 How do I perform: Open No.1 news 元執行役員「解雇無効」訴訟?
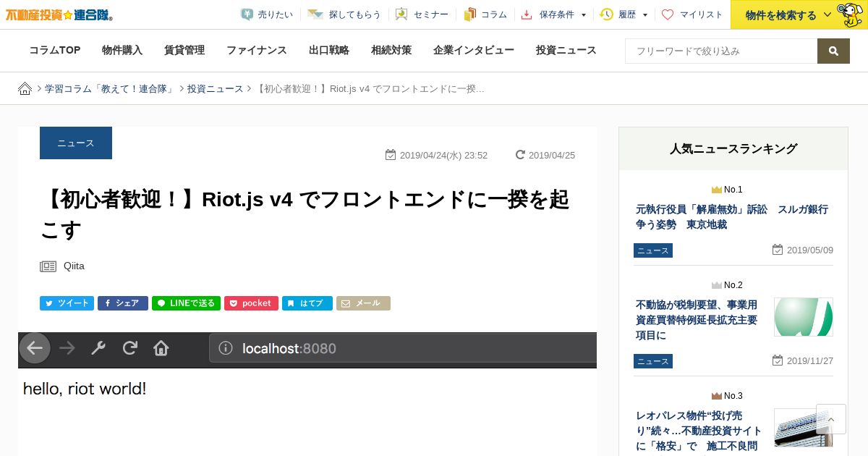tap(732, 217)
